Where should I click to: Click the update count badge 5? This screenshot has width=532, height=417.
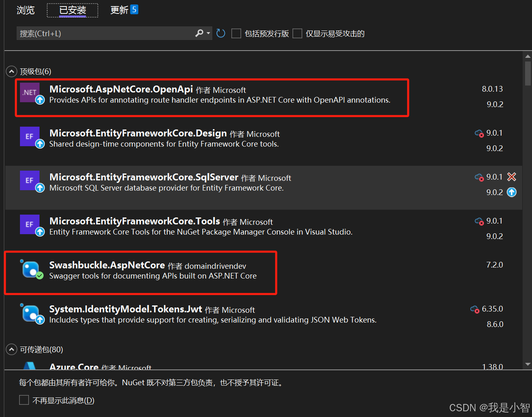(x=134, y=10)
